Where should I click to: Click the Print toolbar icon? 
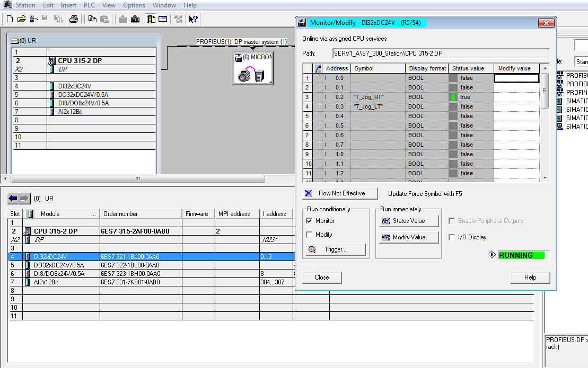74,19
